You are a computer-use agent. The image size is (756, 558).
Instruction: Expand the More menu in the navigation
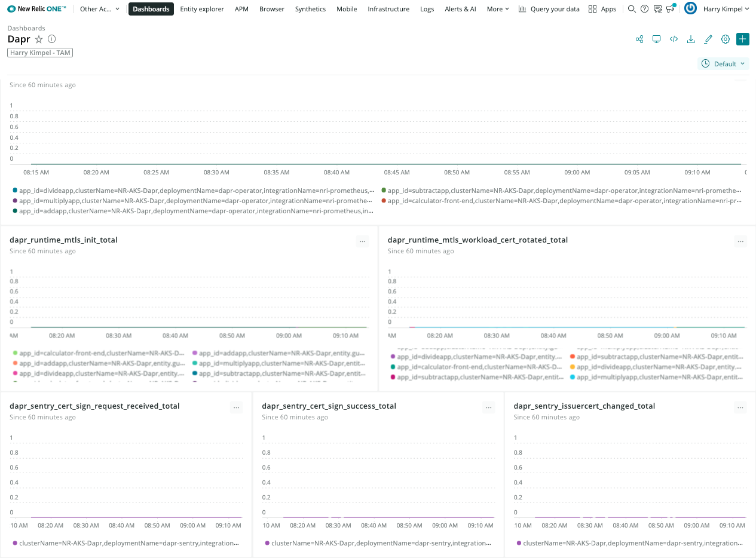pyautogui.click(x=498, y=9)
